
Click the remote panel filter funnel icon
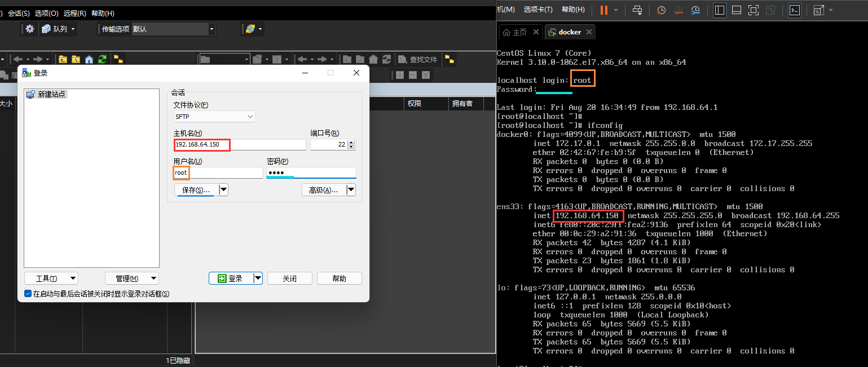pyautogui.click(x=277, y=59)
